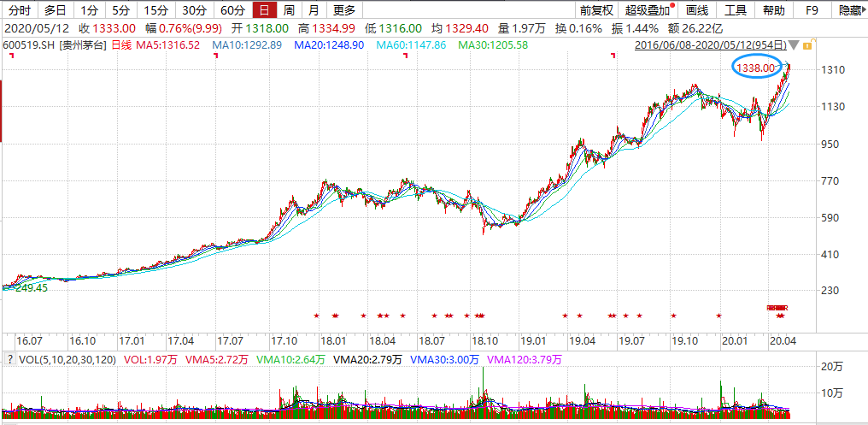Image resolution: width=868 pixels, height=425 pixels.
Task: Click the VMA20:2.79万 label
Action: point(368,360)
